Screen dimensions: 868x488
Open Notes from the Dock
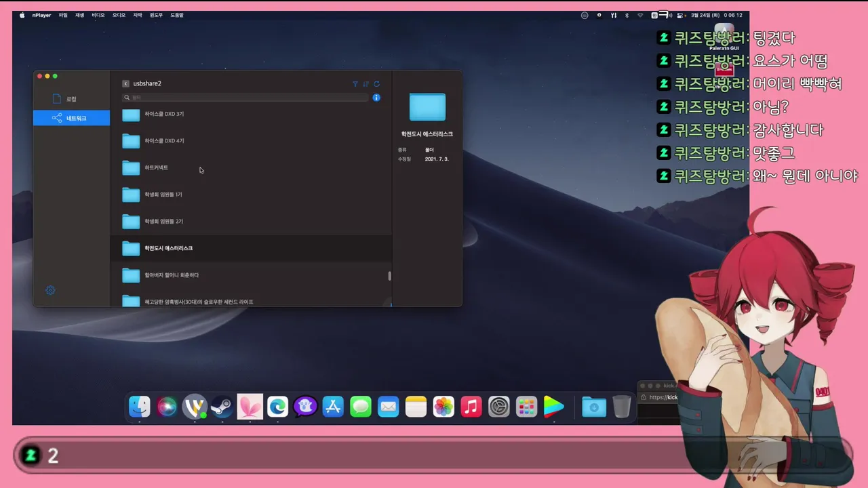pos(416,407)
